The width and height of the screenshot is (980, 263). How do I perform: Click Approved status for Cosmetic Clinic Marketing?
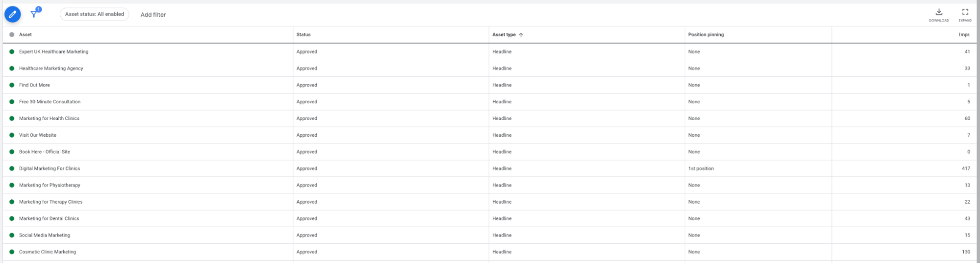(307, 251)
